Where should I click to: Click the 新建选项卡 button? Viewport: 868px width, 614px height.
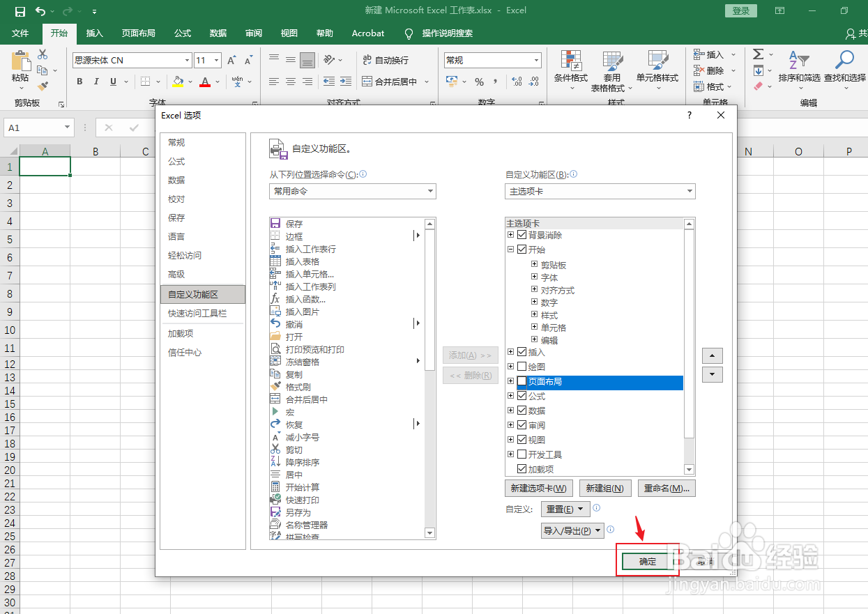[539, 488]
